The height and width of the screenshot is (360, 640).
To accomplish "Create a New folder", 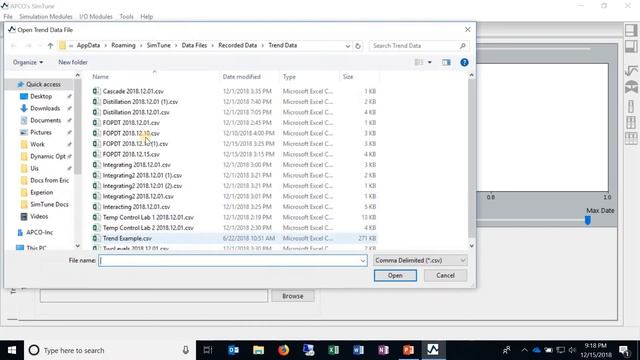I will point(73,62).
